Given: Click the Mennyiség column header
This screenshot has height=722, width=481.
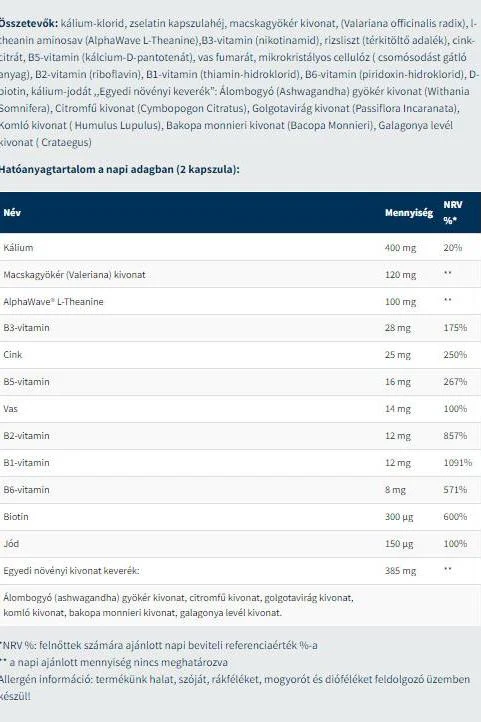Looking at the screenshot, I should (409, 213).
